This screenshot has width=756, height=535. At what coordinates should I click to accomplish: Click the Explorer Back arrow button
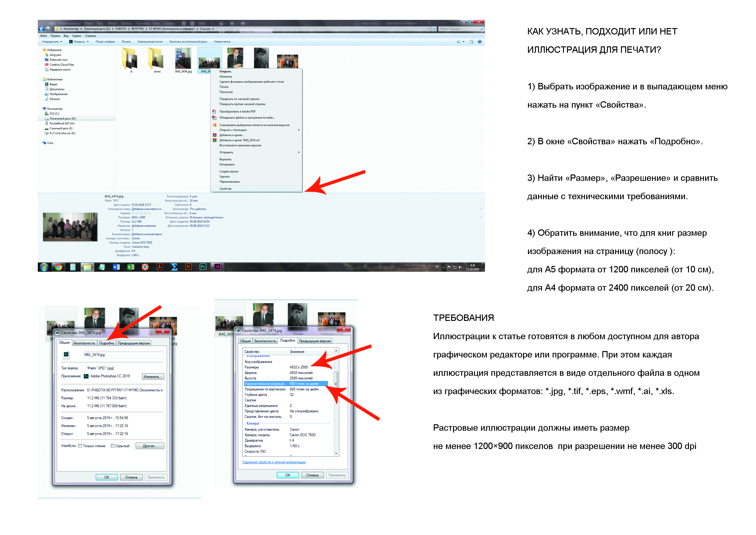point(41,29)
